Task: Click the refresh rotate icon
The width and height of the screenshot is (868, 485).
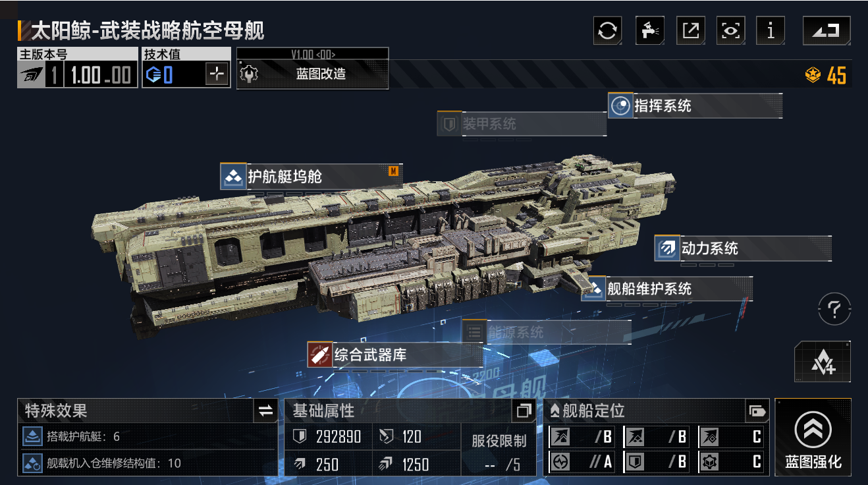Action: 607,31
